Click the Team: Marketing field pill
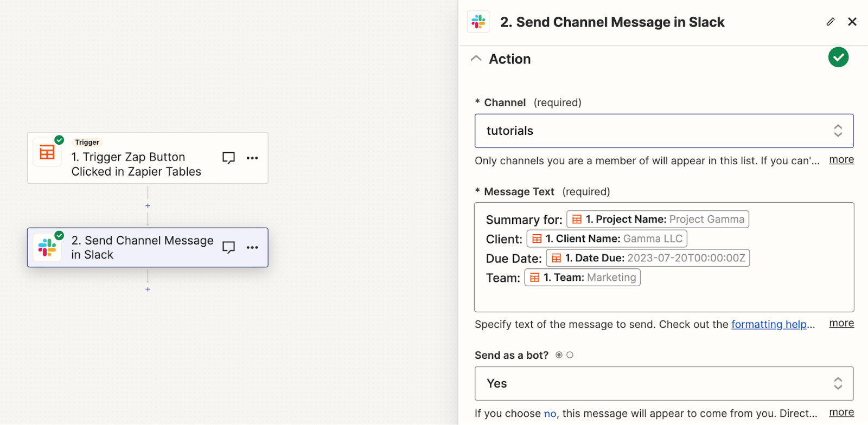Screen dimensions: 868x425 coord(582,278)
